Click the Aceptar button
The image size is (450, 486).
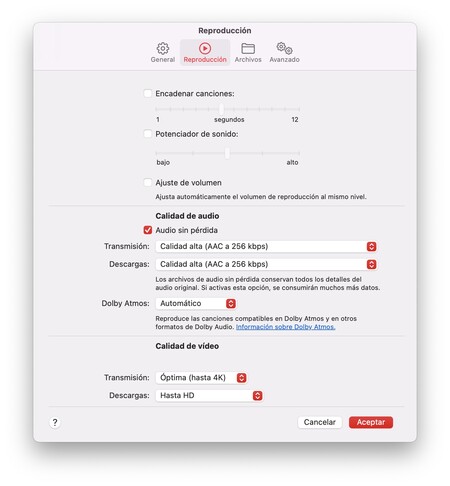[371, 422]
